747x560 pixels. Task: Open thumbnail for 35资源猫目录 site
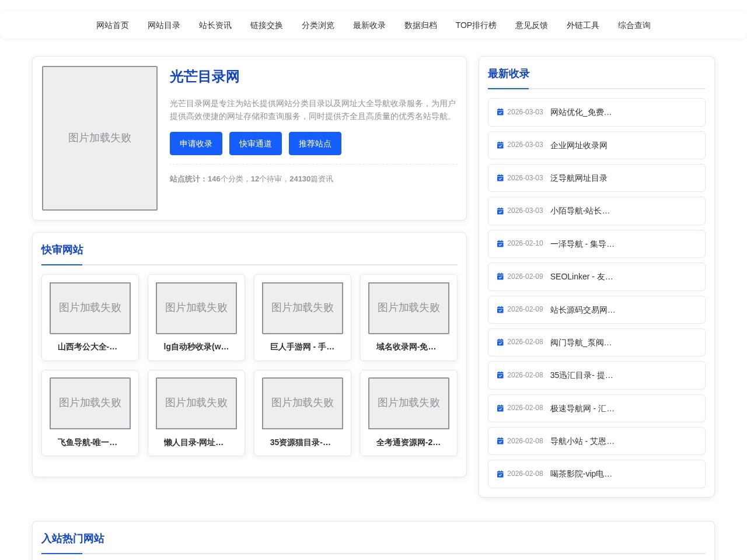[x=302, y=403]
